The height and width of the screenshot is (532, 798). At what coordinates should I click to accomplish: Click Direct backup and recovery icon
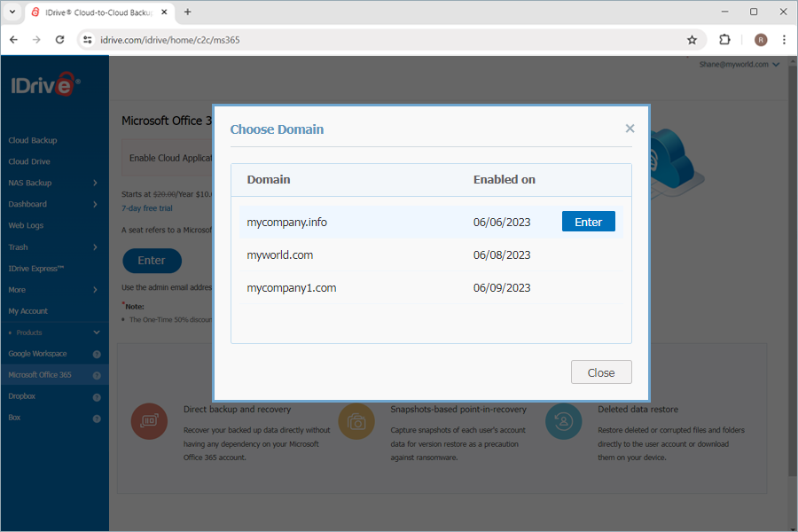[149, 421]
